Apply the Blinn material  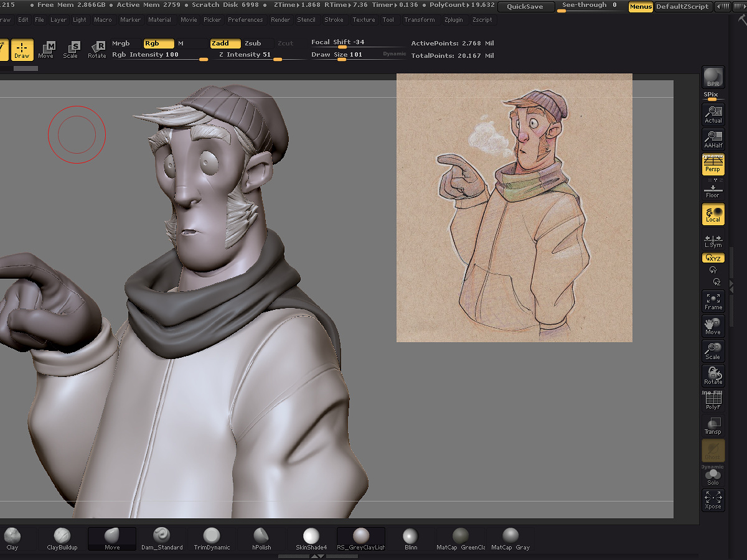click(x=411, y=539)
